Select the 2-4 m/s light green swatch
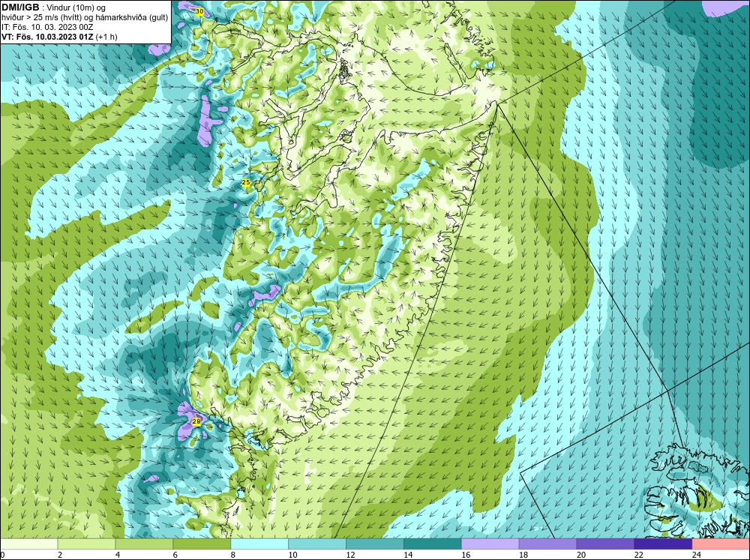Screen dimensions: 750x560 [x=86, y=544]
